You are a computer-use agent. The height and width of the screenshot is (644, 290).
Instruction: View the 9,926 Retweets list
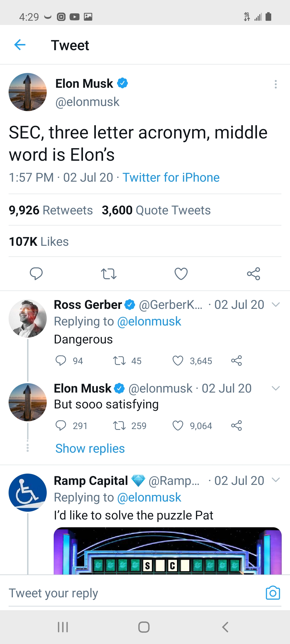pyautogui.click(x=51, y=210)
